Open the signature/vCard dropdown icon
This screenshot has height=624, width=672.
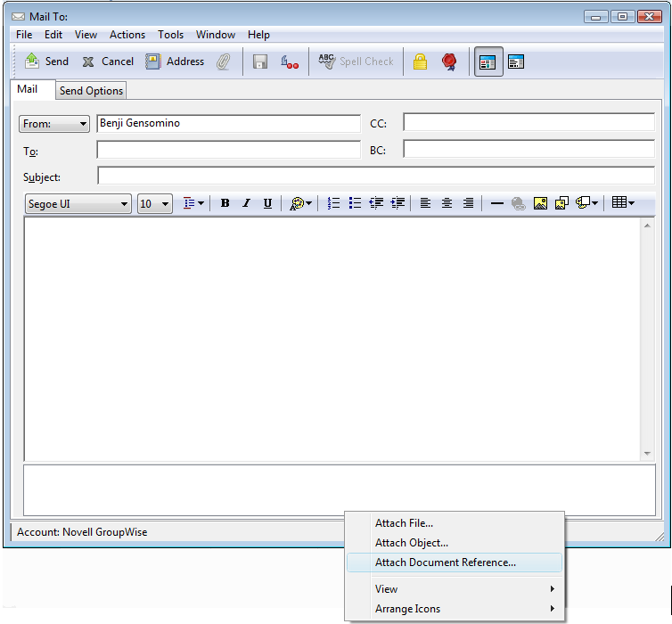pyautogui.click(x=586, y=203)
